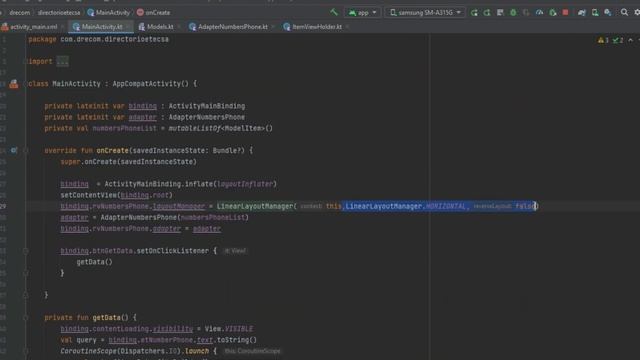The image size is (640, 360).
Task: Click the highlighted LinearLayoutManager.HORIZONTAL argument
Action: pyautogui.click(x=405, y=206)
